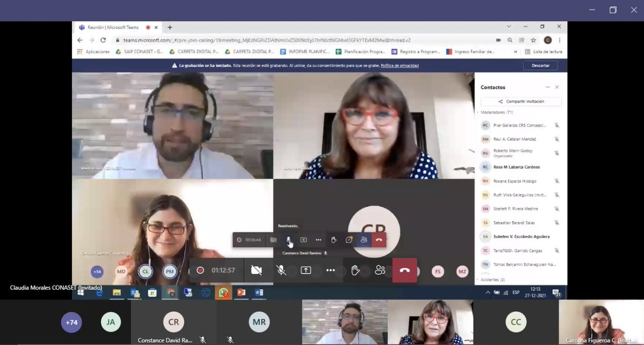
Task: Open Planificación Progra... bookmark
Action: tap(361, 52)
